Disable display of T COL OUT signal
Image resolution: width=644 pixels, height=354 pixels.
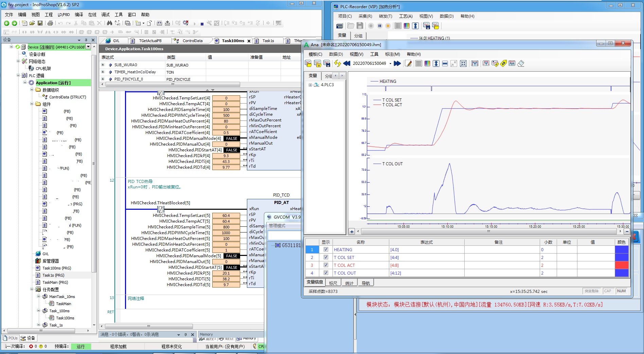326,273
